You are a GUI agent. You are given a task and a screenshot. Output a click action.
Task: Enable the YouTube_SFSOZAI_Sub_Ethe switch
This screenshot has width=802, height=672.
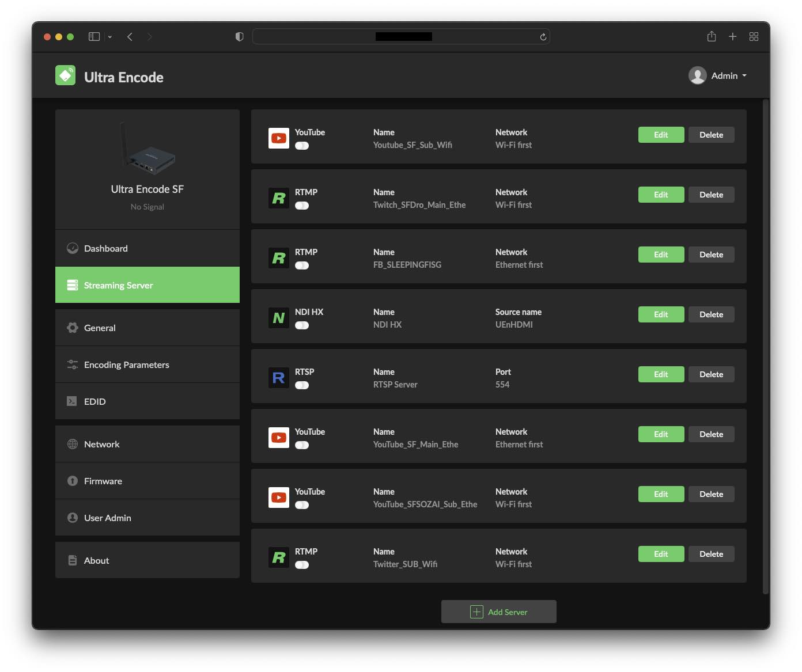tap(302, 505)
